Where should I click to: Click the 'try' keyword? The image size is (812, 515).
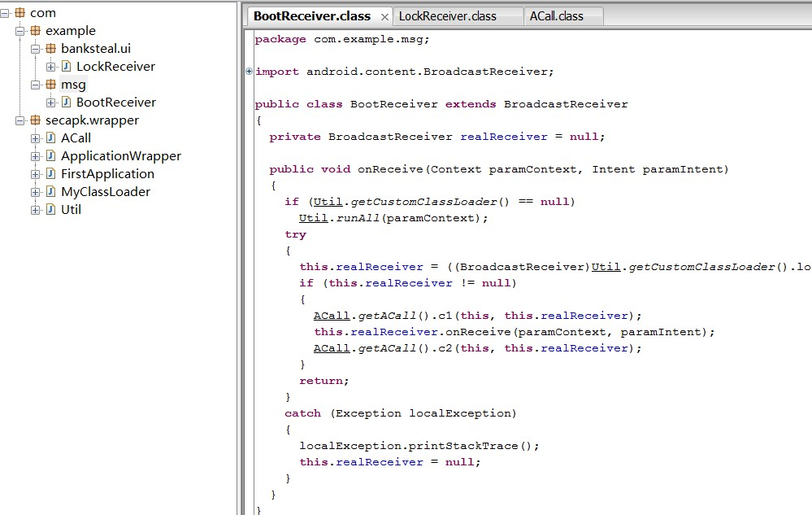pos(295,234)
